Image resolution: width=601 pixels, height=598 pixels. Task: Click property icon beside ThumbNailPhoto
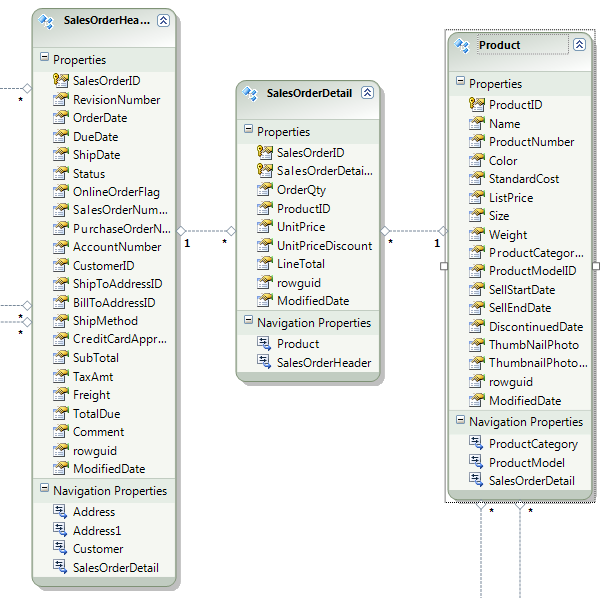click(476, 345)
